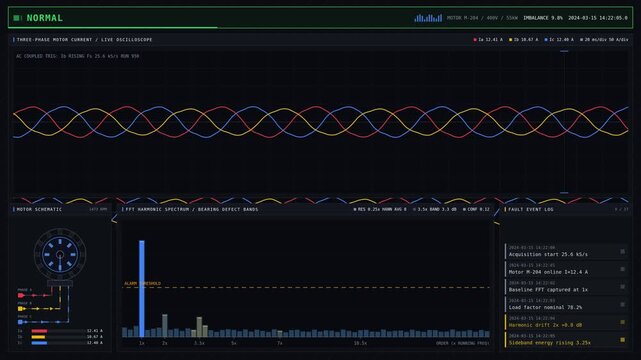Screen dimensions: 641x360
Task: Click the yellow Phase B terminal icon
Action: pyautogui.click(x=20, y=309)
